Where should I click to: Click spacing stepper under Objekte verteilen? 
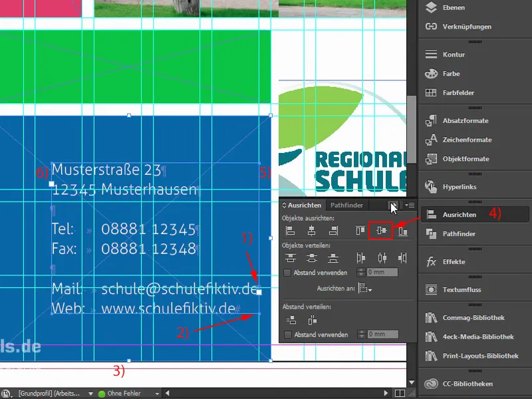(361, 273)
